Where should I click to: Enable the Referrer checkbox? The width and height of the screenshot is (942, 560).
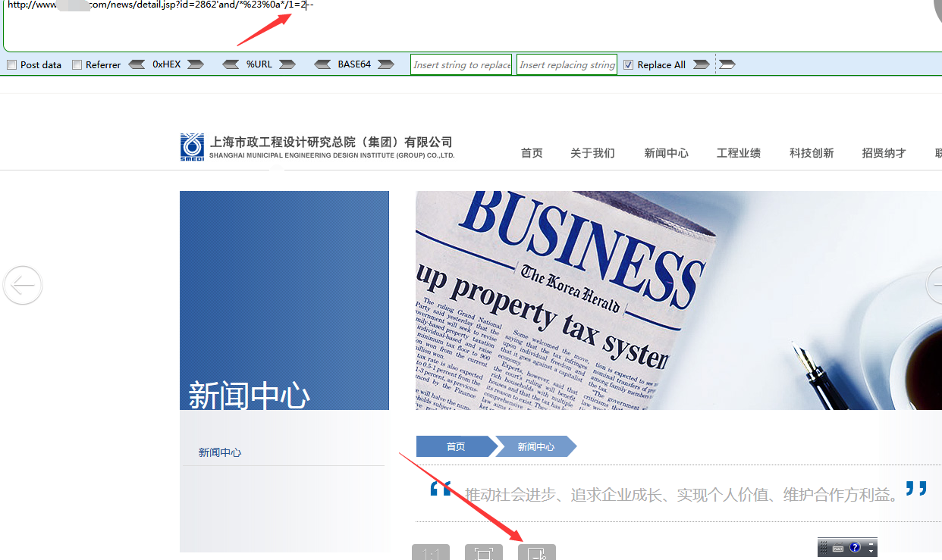77,65
